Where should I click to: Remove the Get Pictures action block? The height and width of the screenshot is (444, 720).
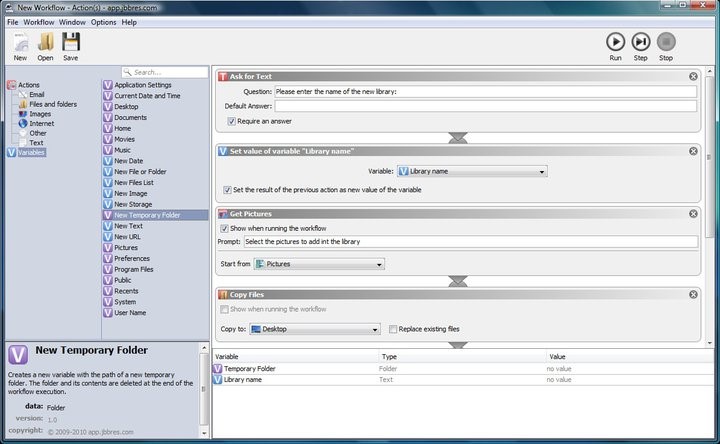click(x=693, y=214)
